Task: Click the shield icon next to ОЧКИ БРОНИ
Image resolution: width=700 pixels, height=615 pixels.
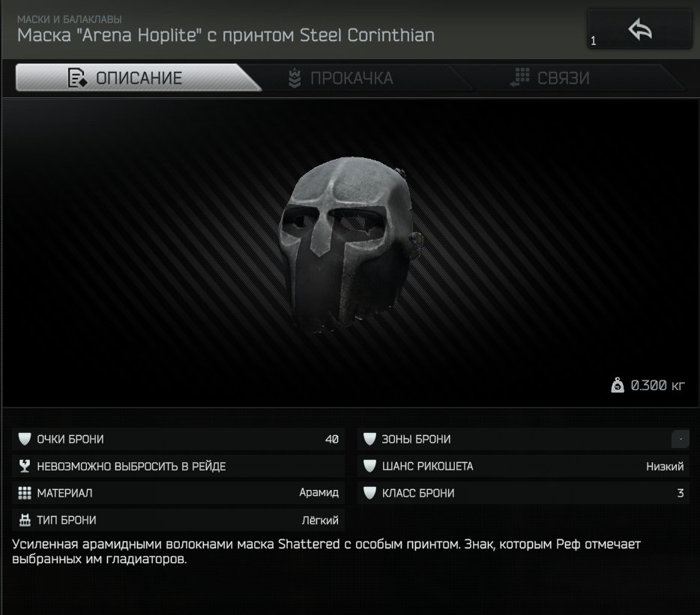Action: 25,439
